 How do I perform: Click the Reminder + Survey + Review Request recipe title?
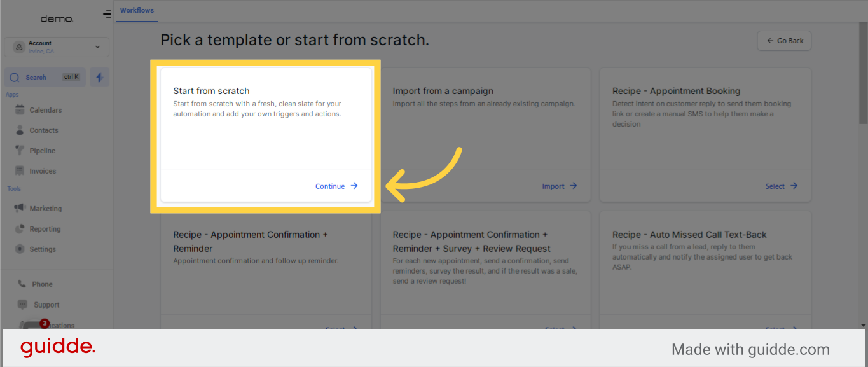click(472, 242)
